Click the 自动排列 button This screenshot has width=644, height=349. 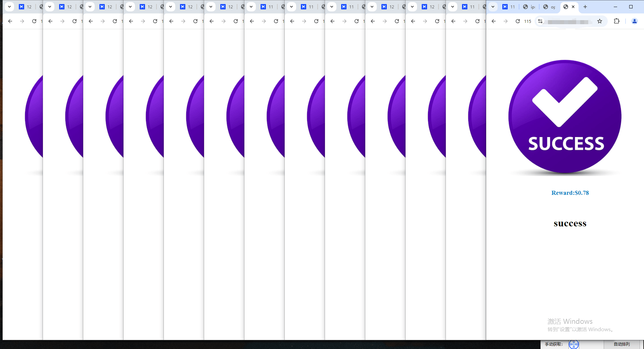pos(622,344)
